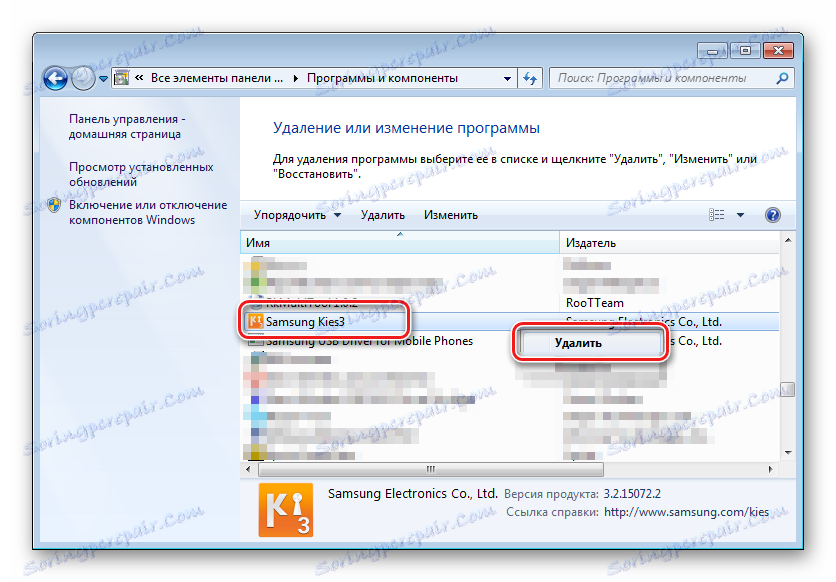Click the vertical scrollbar up arrow
The image size is (836, 582).
click(x=787, y=240)
